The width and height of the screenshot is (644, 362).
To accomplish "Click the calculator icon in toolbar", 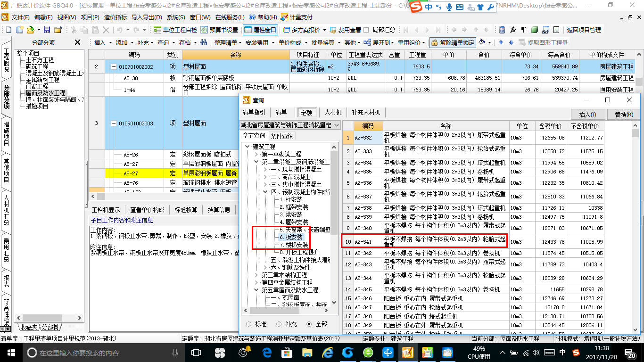I will (x=503, y=30).
